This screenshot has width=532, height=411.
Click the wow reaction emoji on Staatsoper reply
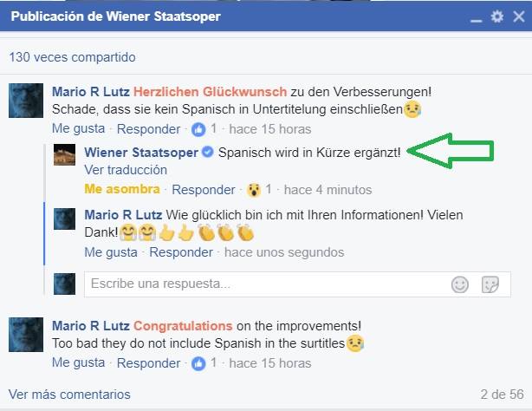click(254, 190)
